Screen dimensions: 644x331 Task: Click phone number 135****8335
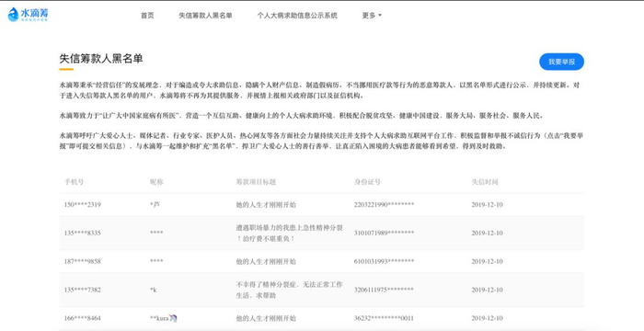tap(83, 233)
